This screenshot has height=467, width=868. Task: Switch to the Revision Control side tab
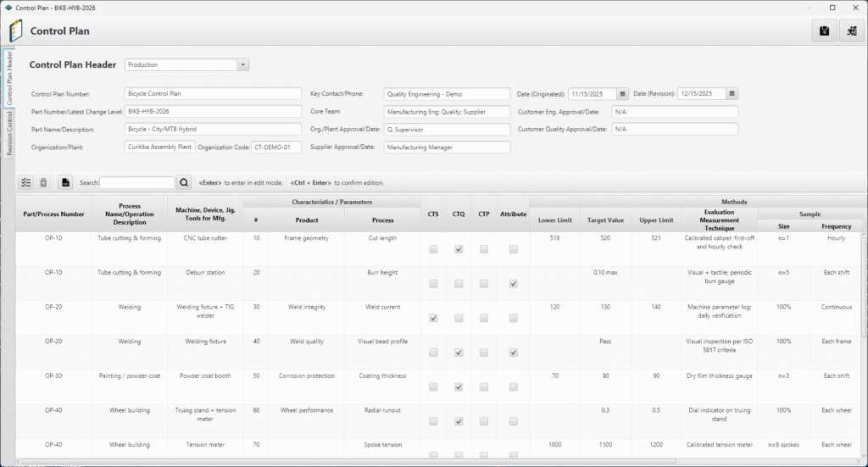pos(9,134)
